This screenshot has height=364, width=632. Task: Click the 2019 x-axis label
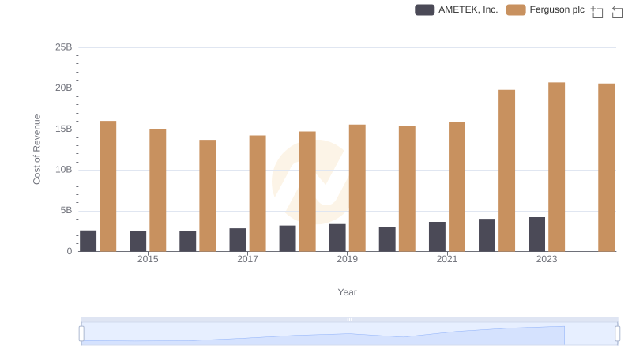(x=347, y=259)
